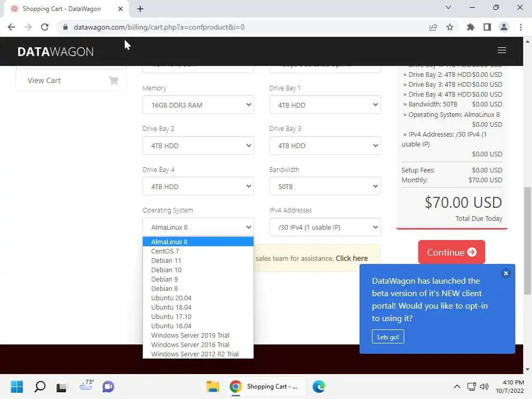
Task: Open the DataWagon hamburger menu
Action: click(502, 50)
